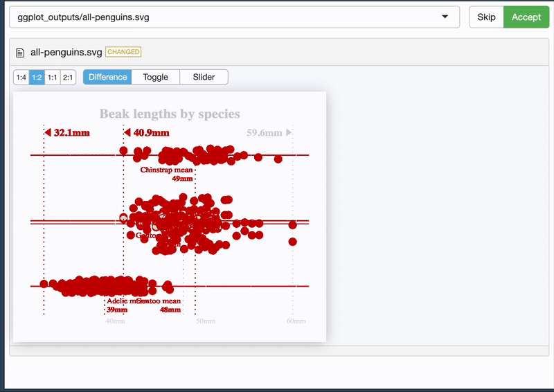
Task: Set the scale to 1:4
Action: click(x=21, y=78)
